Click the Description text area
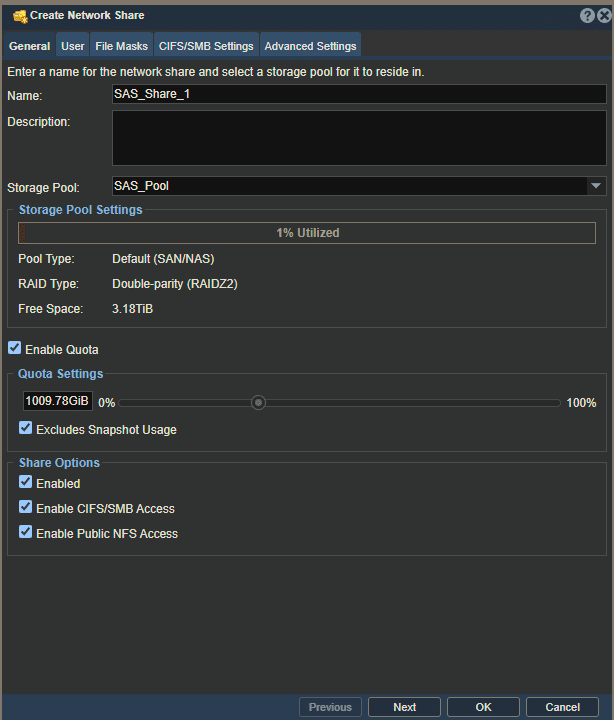The width and height of the screenshot is (614, 720). point(359,138)
